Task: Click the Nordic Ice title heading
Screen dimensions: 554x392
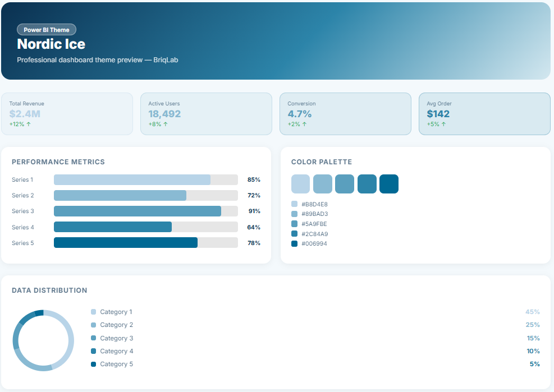Action: pos(51,44)
